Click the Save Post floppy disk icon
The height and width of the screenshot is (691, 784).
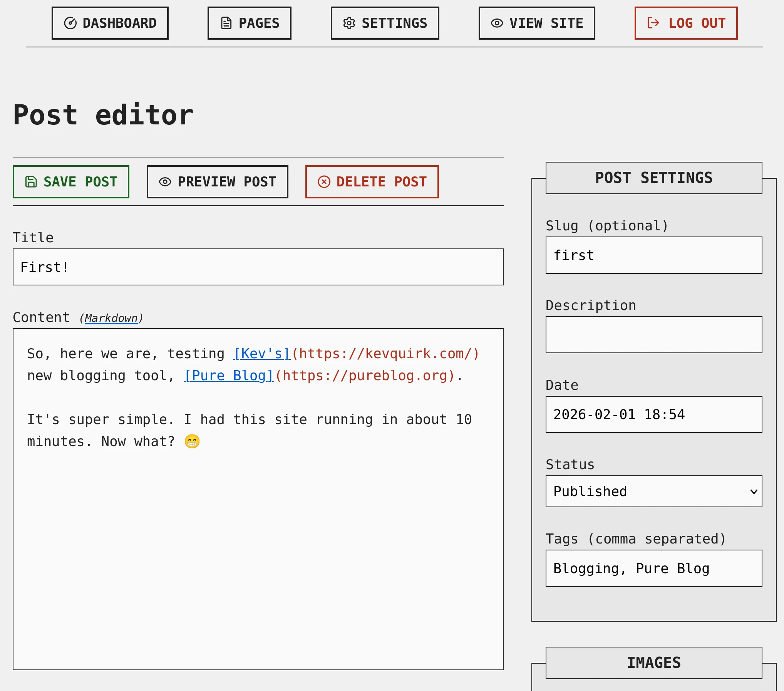31,182
